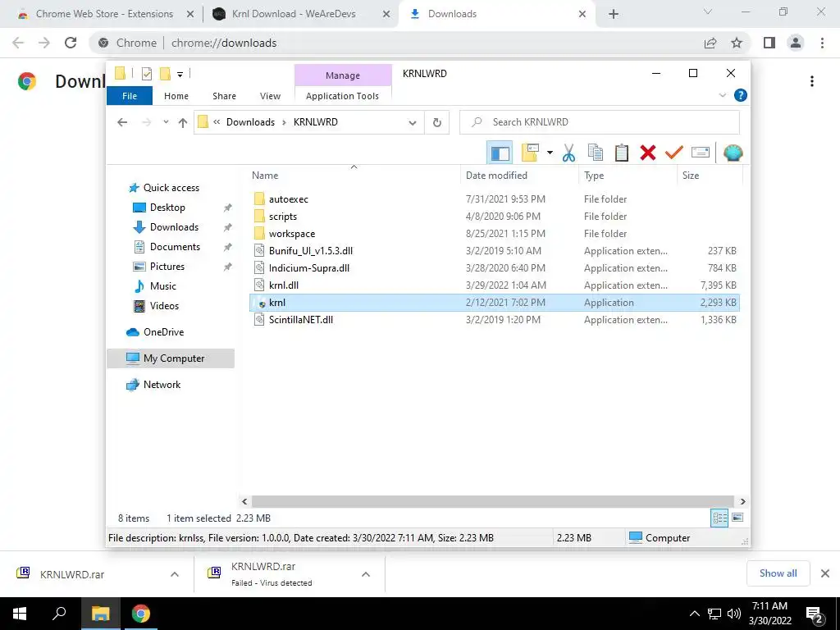Open Customize Quick Access Toolbar dropdown
This screenshot has height=630, width=840.
[x=180, y=74]
